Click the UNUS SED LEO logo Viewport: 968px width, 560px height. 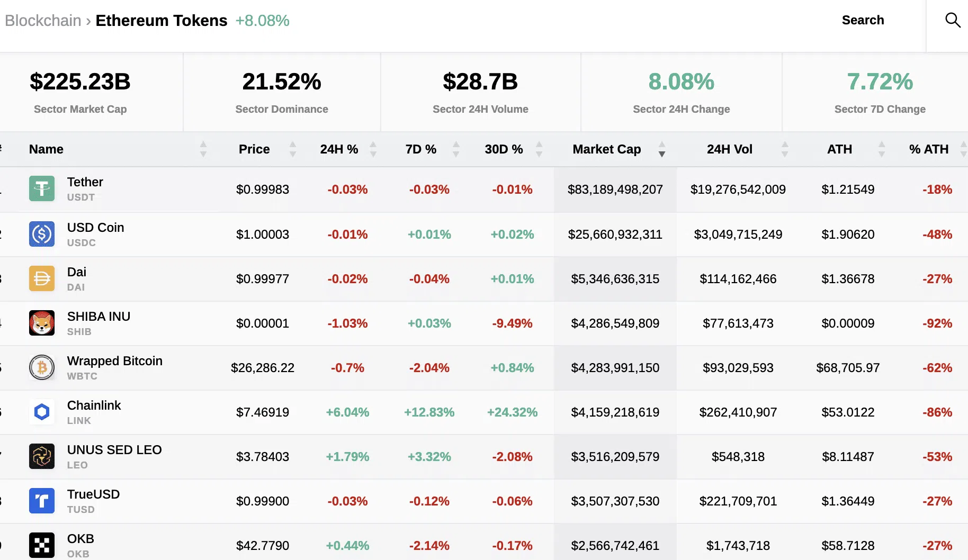click(x=42, y=456)
